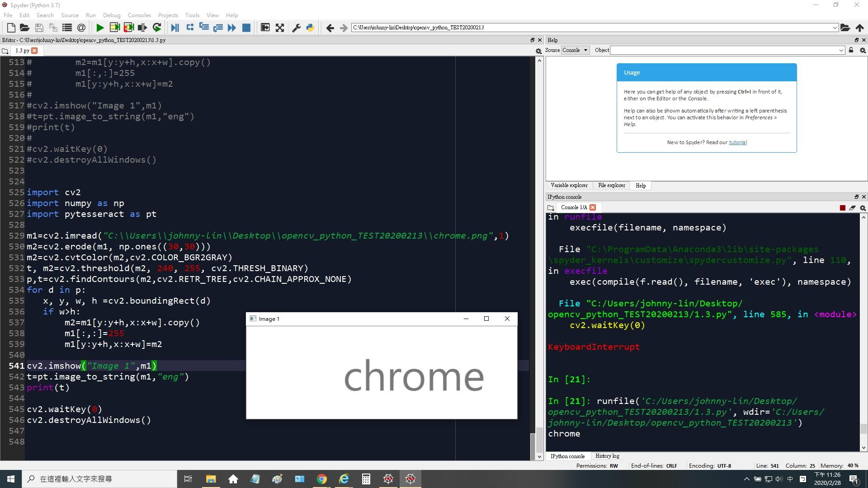The image size is (868, 488).
Task: Click the debugger step-return icon
Action: [x=218, y=28]
